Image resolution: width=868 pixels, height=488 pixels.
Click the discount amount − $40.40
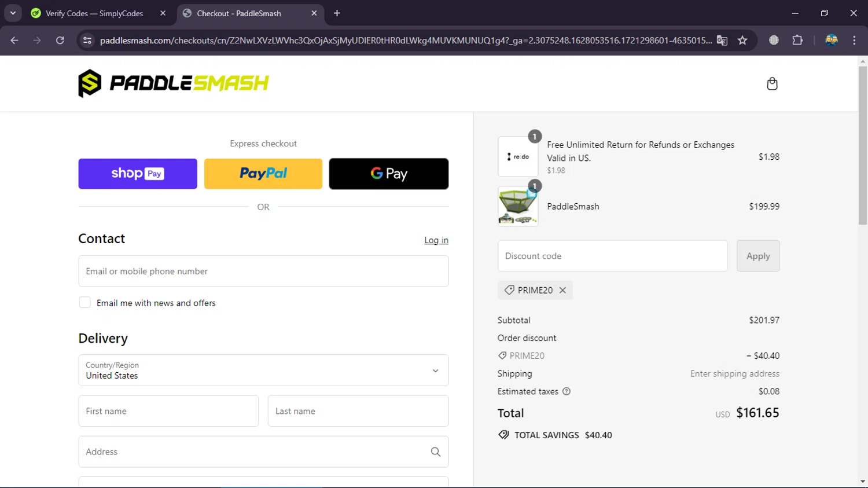pyautogui.click(x=763, y=356)
